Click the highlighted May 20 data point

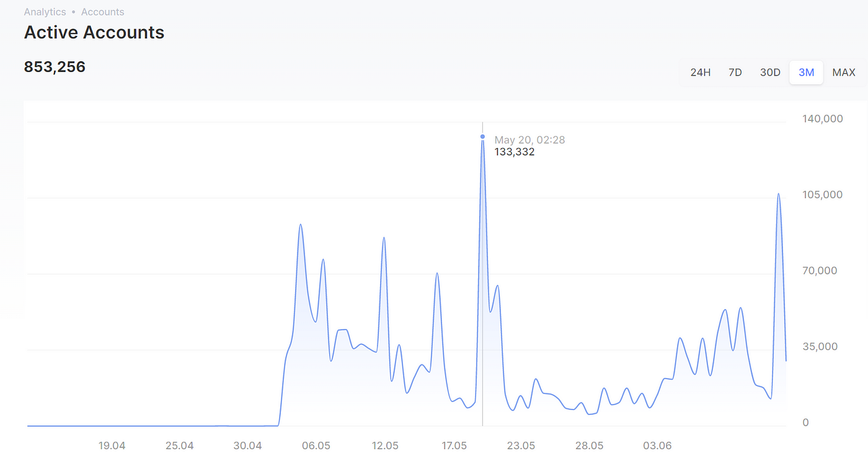pos(482,136)
